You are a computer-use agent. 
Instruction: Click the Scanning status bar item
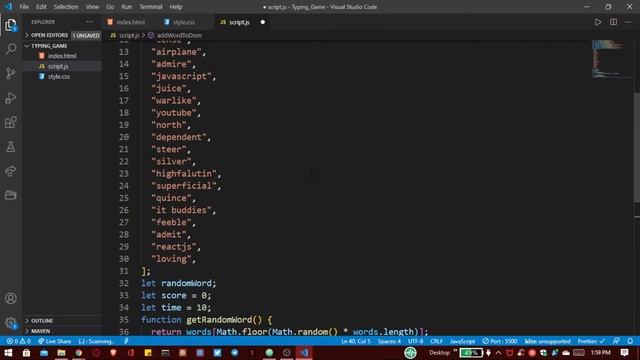coord(96,341)
